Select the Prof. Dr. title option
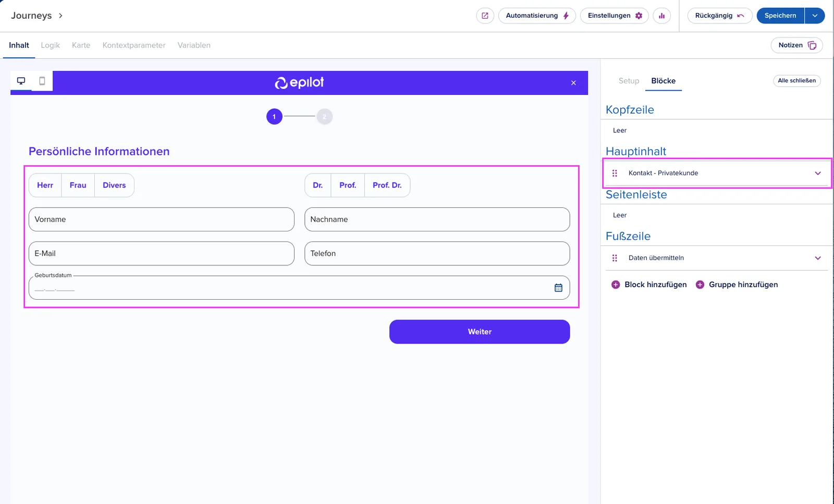 pyautogui.click(x=387, y=185)
